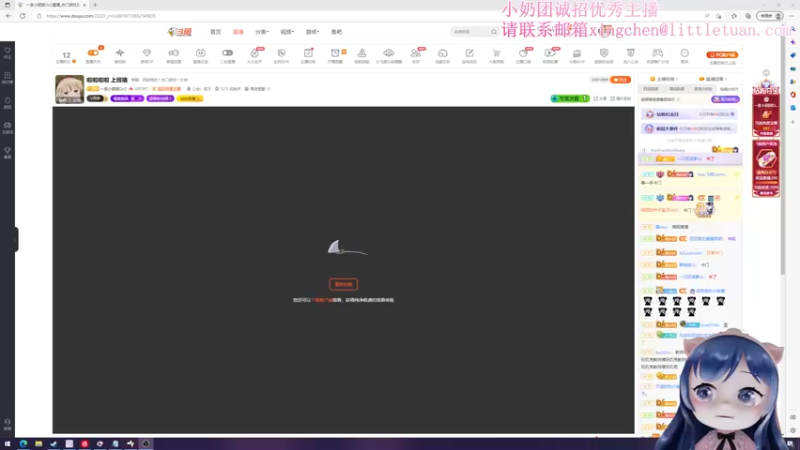Viewport: 800px width, 450px height.
Task: Click the browser refresh button
Action: tap(22, 16)
